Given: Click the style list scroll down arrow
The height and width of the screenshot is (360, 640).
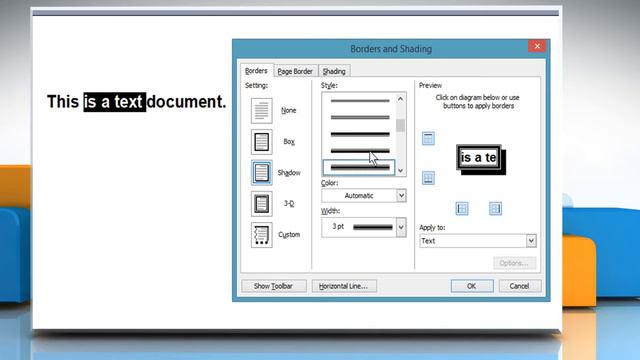Looking at the screenshot, I should tap(401, 171).
